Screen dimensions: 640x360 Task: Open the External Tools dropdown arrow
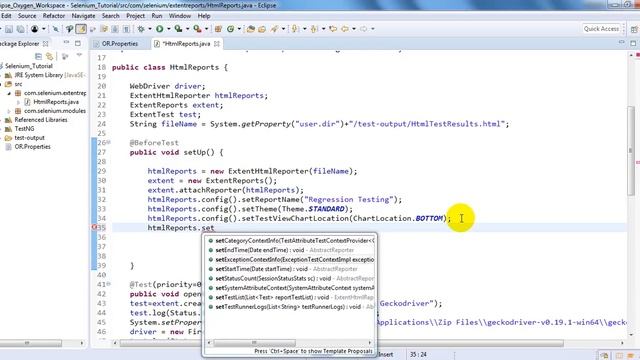click(207, 29)
